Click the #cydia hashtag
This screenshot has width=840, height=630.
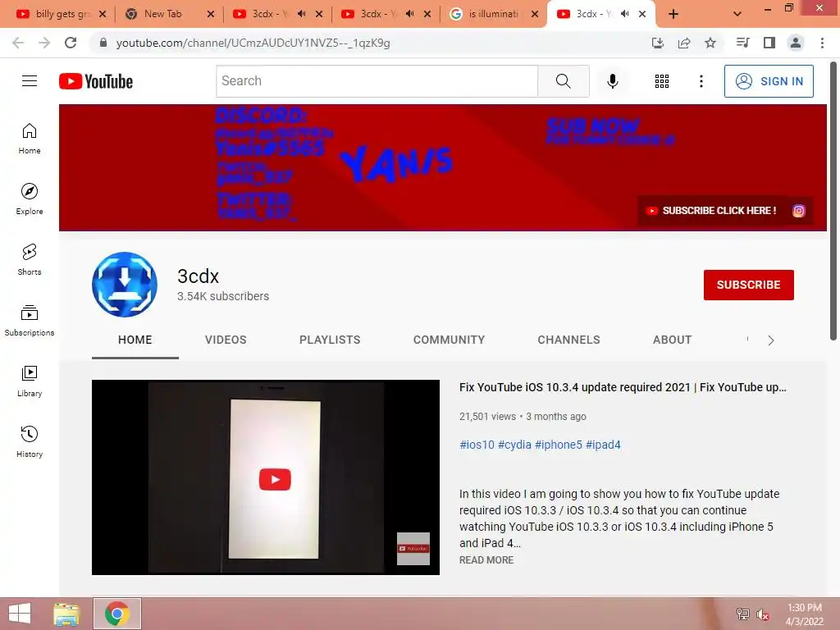pos(514,445)
